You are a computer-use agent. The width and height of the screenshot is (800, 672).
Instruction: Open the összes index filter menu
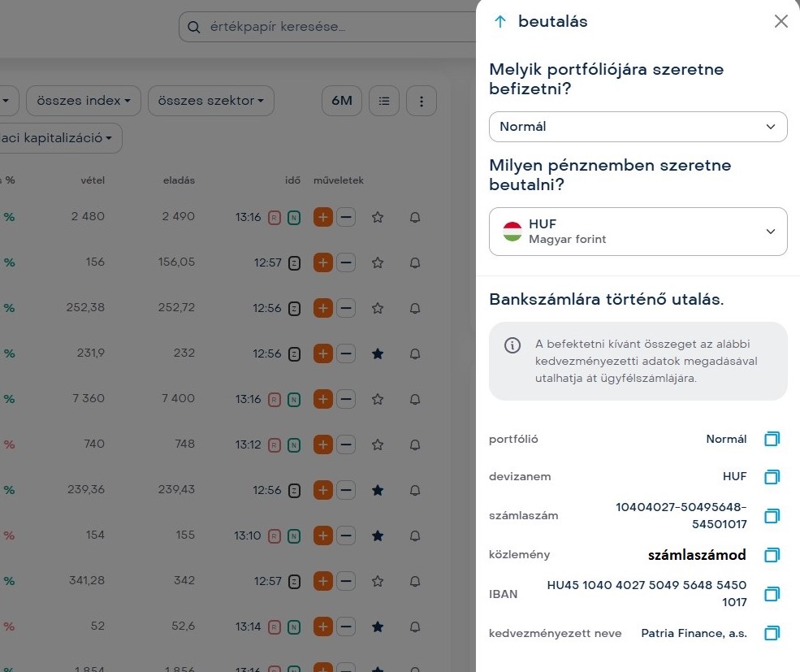coord(84,101)
